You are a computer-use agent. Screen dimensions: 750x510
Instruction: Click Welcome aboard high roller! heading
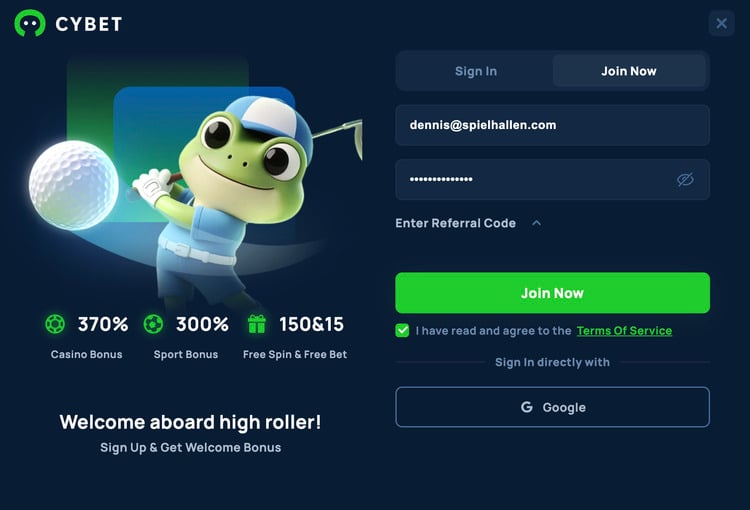coord(190,422)
